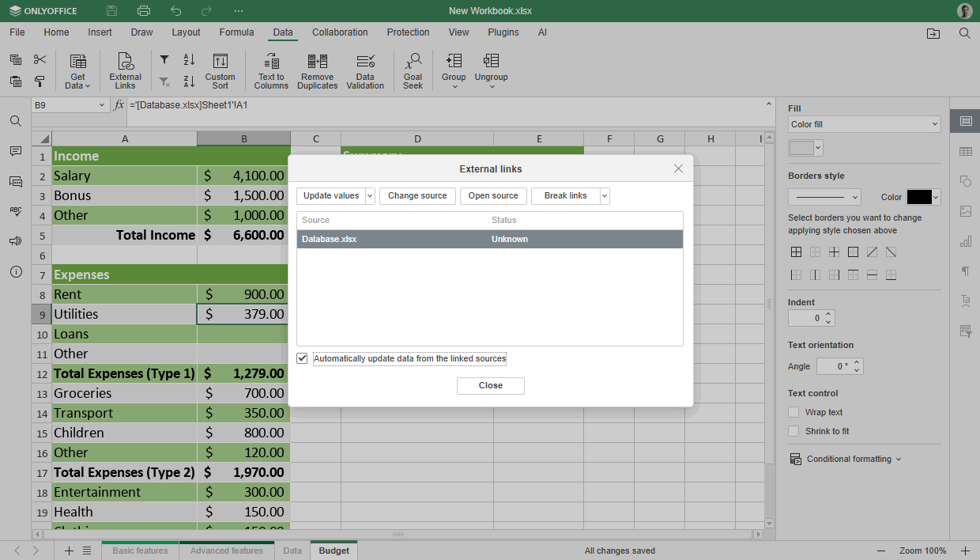Screen dimensions: 980x560
Task: Open the External Links ribbon button
Action: click(125, 70)
